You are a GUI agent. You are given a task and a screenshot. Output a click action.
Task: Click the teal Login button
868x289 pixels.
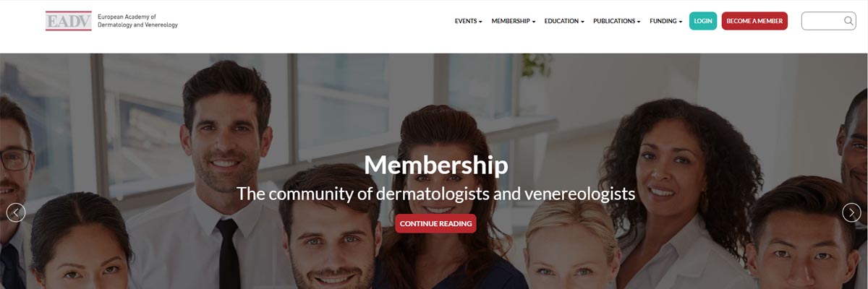click(703, 21)
